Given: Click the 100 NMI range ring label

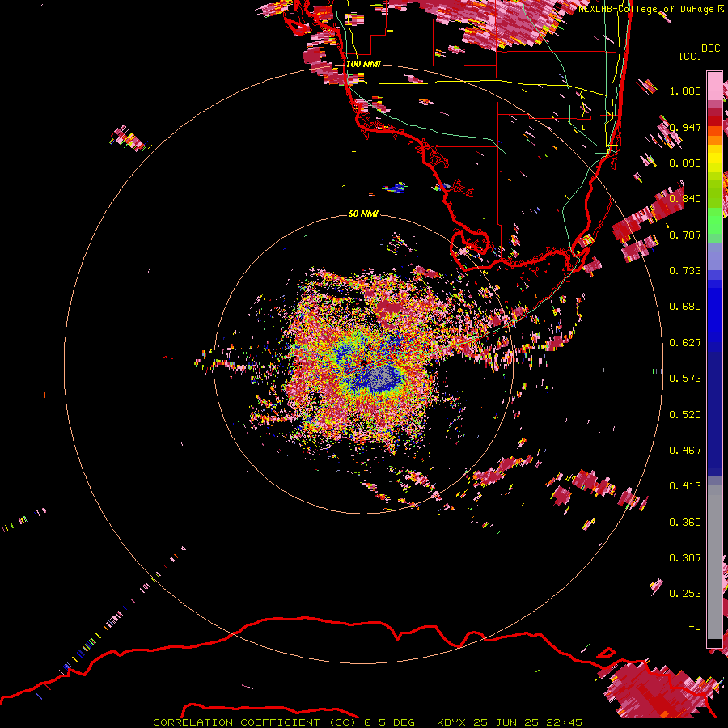Looking at the screenshot, I should click(x=363, y=64).
